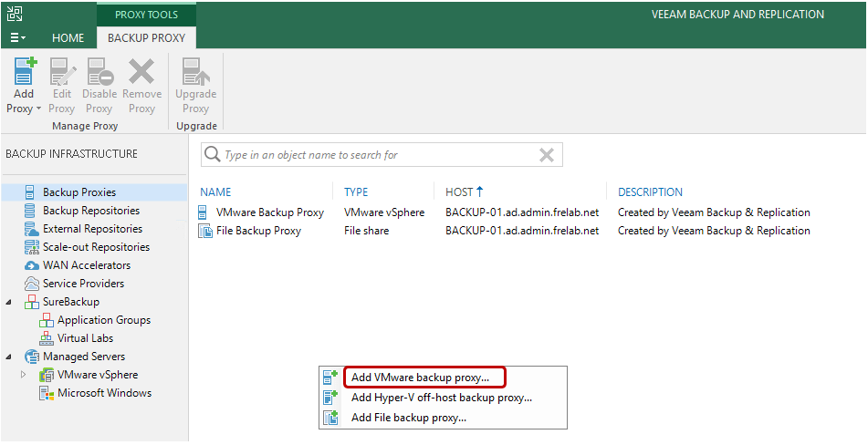Select the File Backup Proxy row name
The height and width of the screenshot is (445, 868).
tap(258, 231)
